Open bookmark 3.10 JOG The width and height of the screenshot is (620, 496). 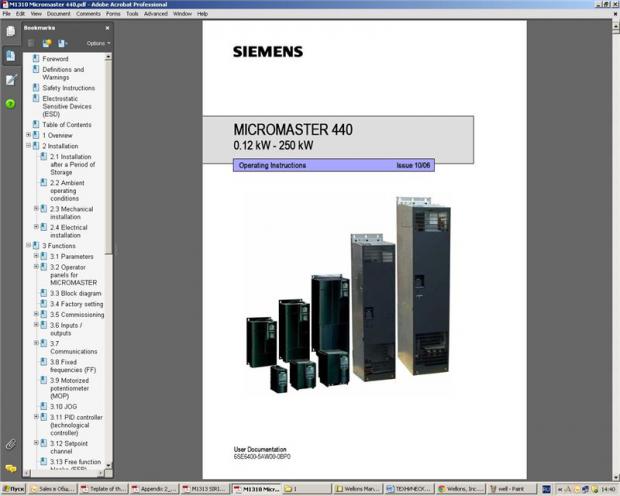tap(63, 407)
